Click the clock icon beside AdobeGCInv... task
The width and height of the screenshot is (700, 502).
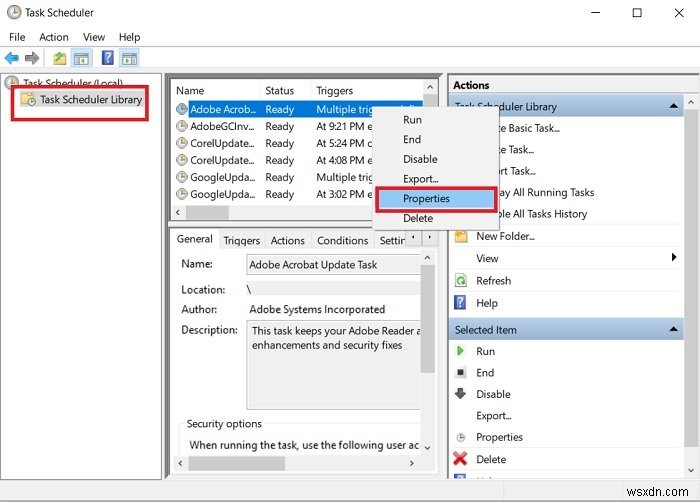pyautogui.click(x=182, y=126)
